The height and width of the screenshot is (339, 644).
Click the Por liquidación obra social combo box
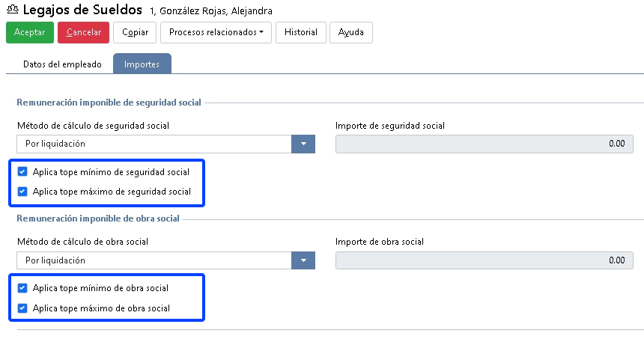point(154,260)
